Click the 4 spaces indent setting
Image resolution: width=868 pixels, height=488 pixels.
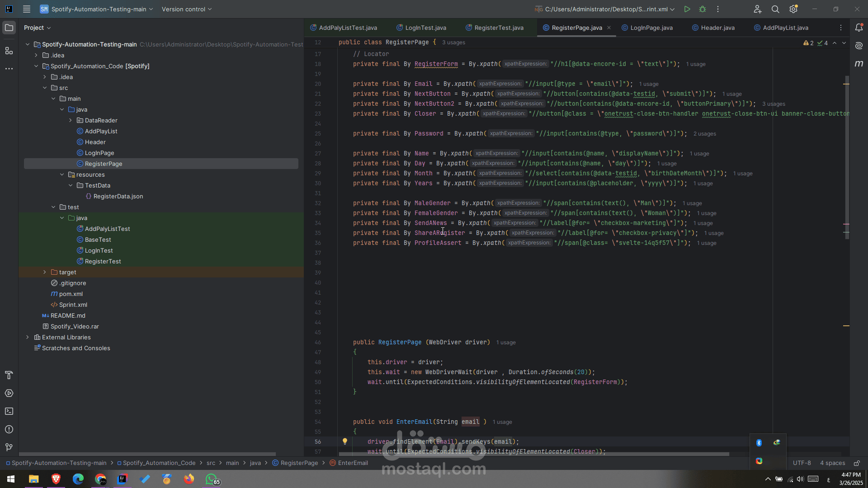click(832, 463)
